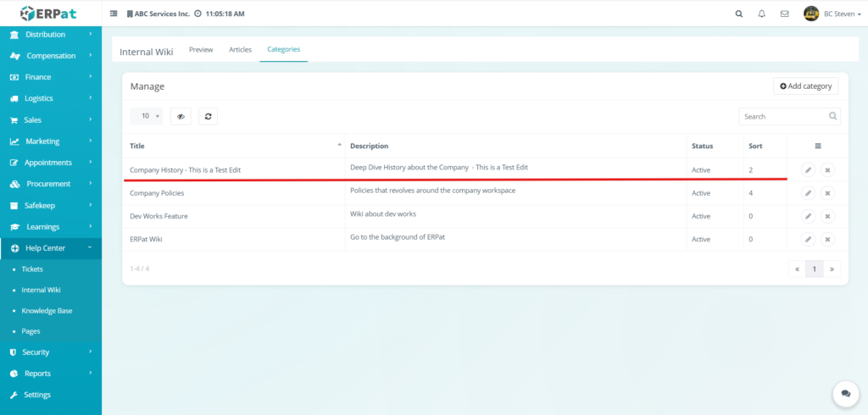This screenshot has width=868, height=415.
Task: Click the refresh table icon button
Action: 208,116
